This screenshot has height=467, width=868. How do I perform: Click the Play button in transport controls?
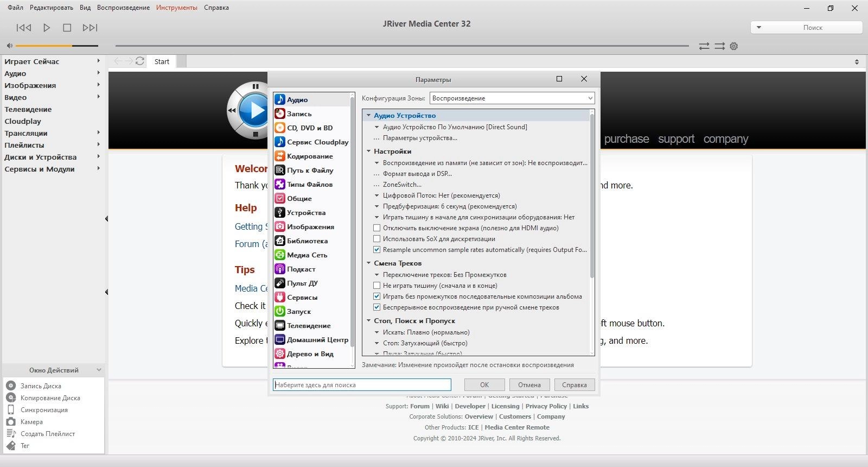[47, 28]
